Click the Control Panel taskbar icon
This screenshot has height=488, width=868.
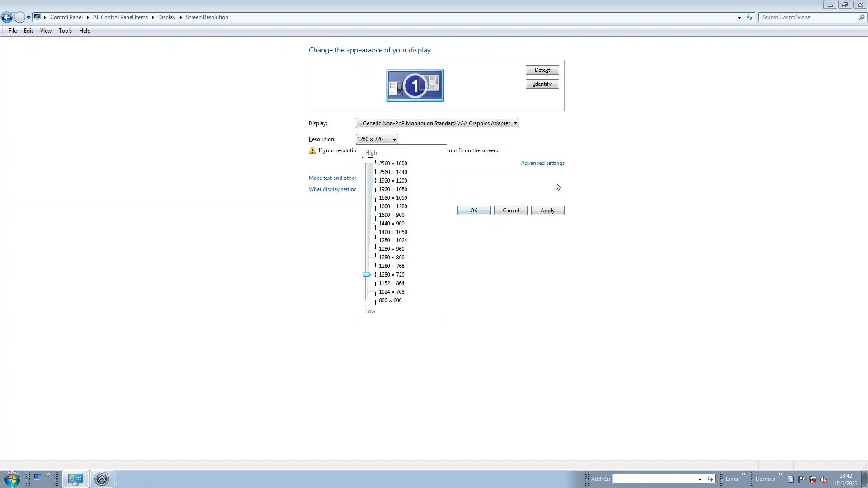pyautogui.click(x=75, y=479)
